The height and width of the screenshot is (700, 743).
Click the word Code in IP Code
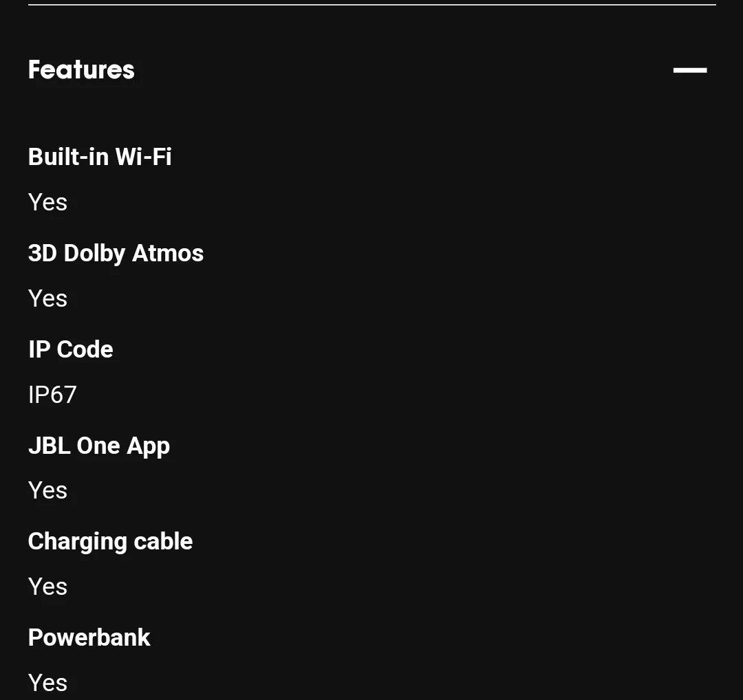click(x=85, y=349)
